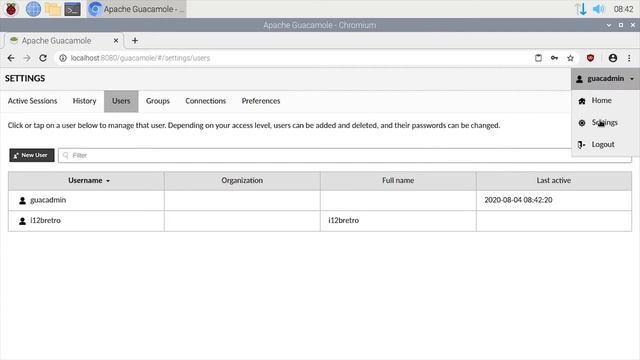View site information icon in address bar
The image size is (640, 360).
tap(63, 58)
